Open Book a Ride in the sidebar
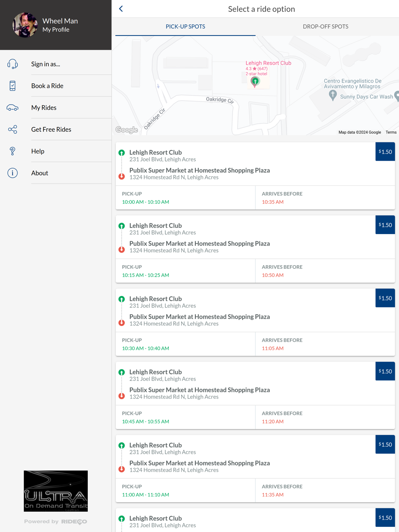This screenshot has width=399, height=532. [x=56, y=86]
